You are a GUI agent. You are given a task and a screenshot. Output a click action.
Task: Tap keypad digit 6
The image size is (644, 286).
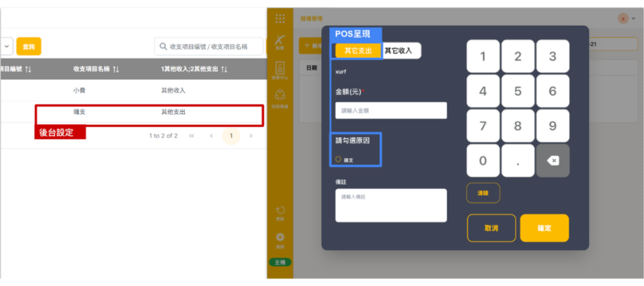pyautogui.click(x=553, y=91)
